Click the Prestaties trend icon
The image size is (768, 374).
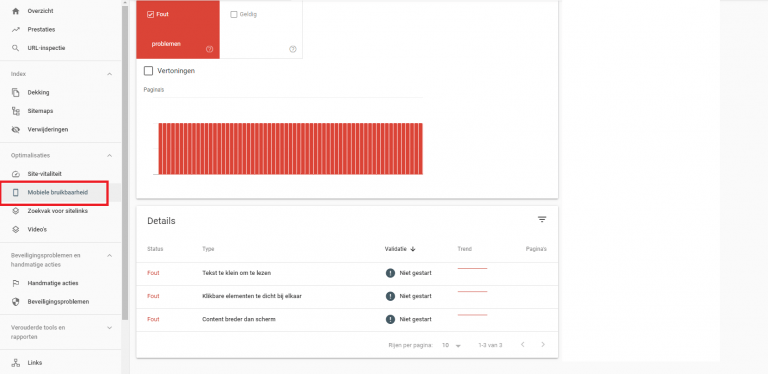point(16,29)
